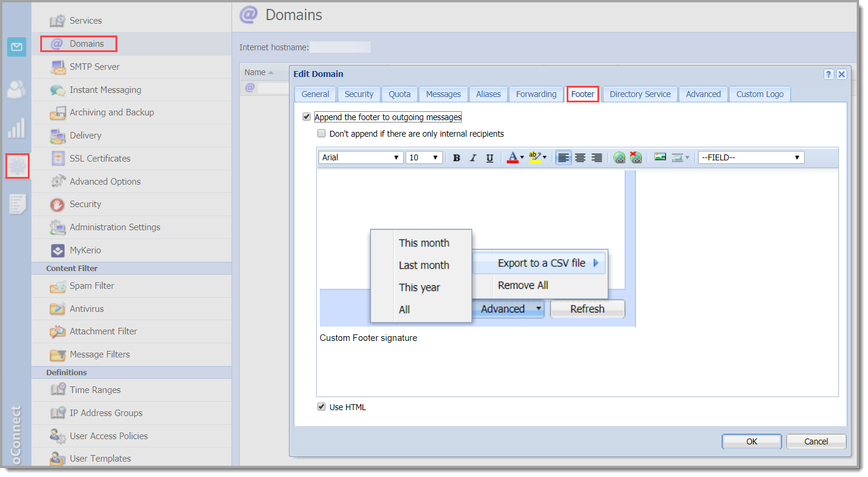The width and height of the screenshot is (868, 477).
Task: Remove hyperlink from footer text
Action: point(636,158)
